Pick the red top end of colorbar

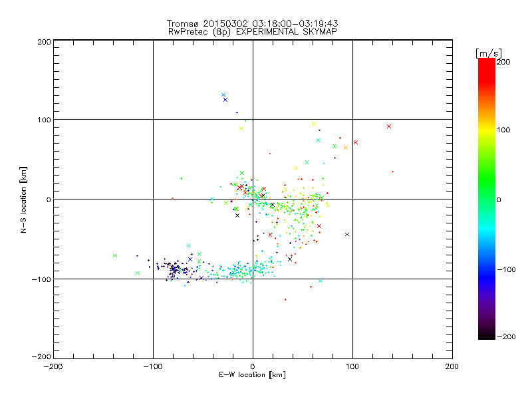pyautogui.click(x=486, y=62)
